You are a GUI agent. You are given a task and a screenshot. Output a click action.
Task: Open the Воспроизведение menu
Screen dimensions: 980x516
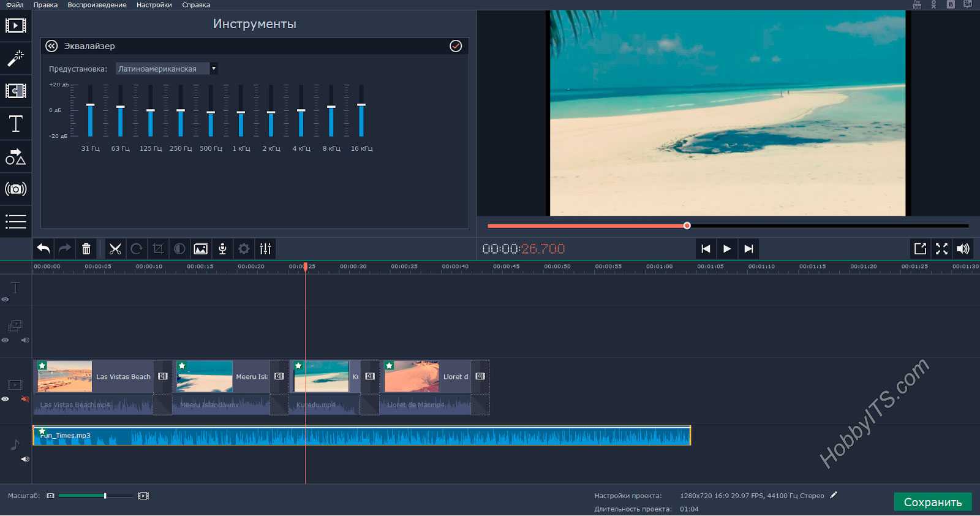pyautogui.click(x=97, y=5)
